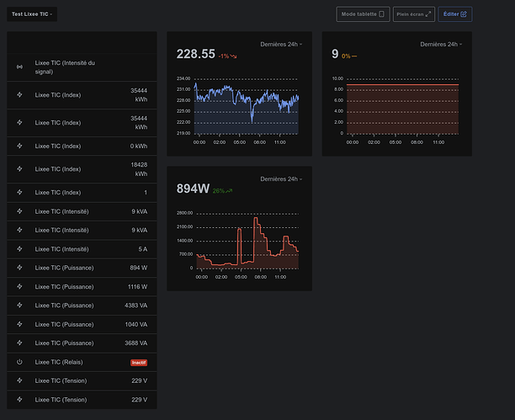Open the Test Lixee TIC dashboard dropdown
The image size is (515, 420).
point(33,14)
